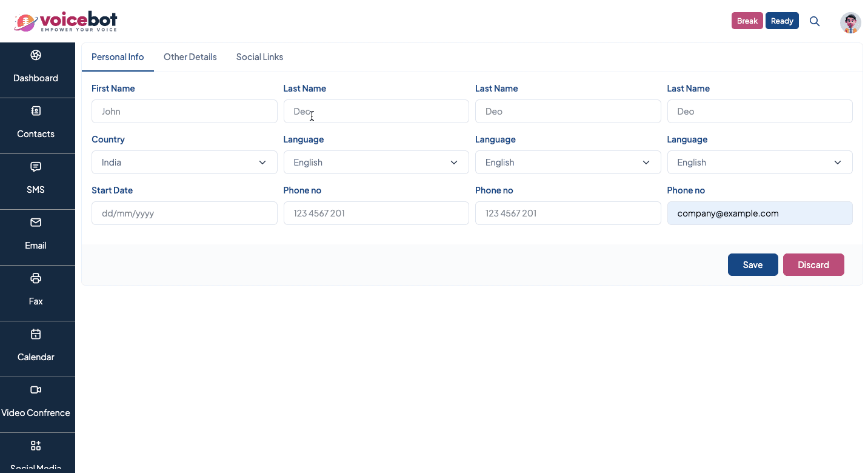Expand the rightmost Language dropdown
868x473 pixels.
(760, 163)
